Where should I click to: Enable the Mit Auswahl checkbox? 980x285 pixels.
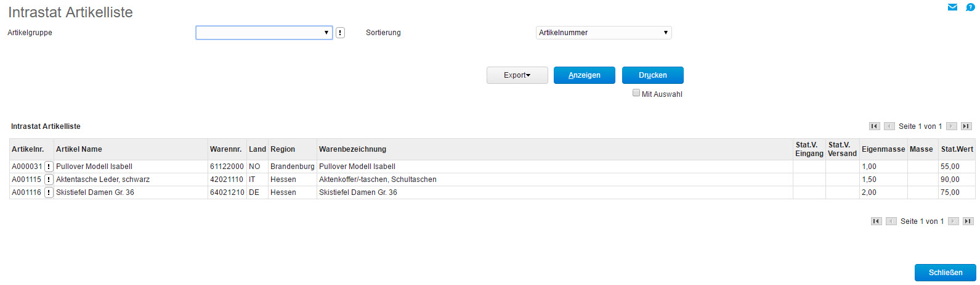[x=636, y=93]
